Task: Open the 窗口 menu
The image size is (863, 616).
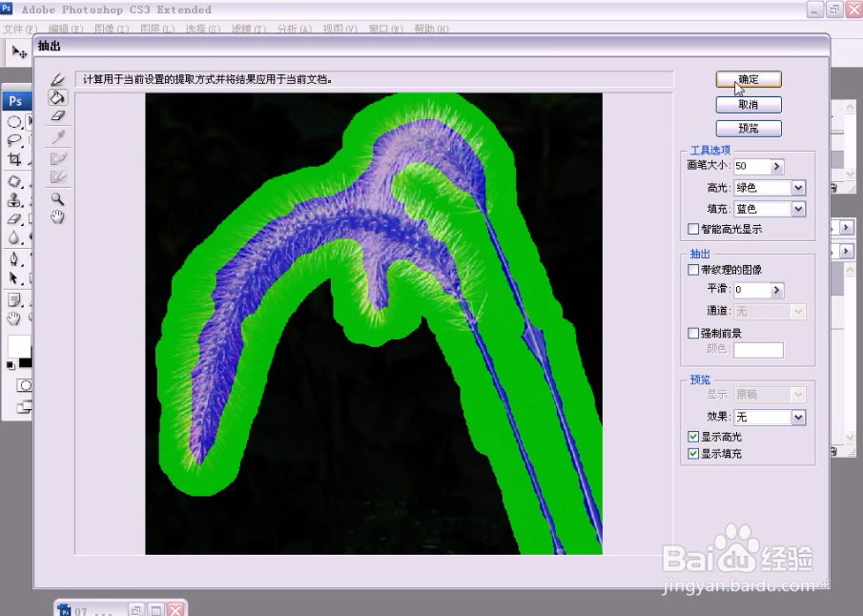Action: click(x=385, y=29)
